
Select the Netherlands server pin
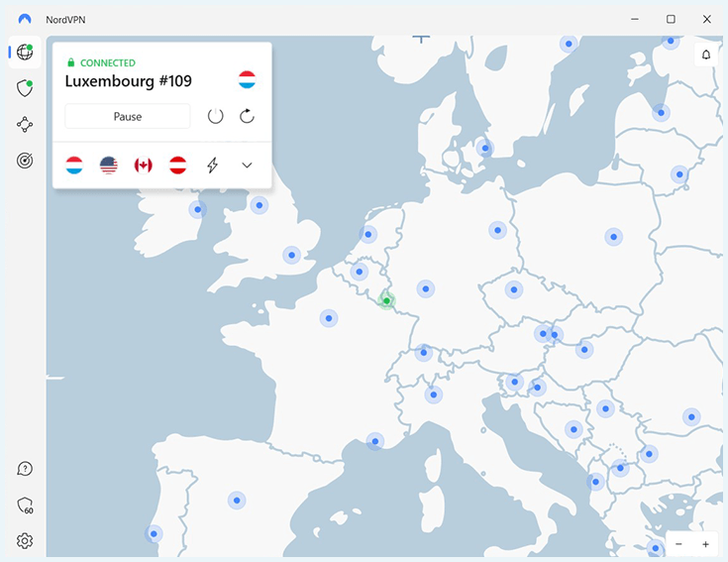click(x=368, y=235)
